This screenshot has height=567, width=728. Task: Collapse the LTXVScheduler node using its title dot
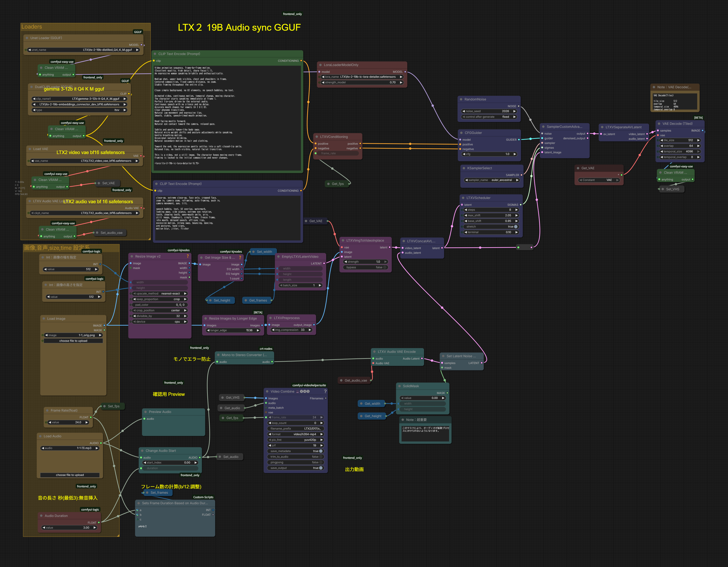point(463,198)
